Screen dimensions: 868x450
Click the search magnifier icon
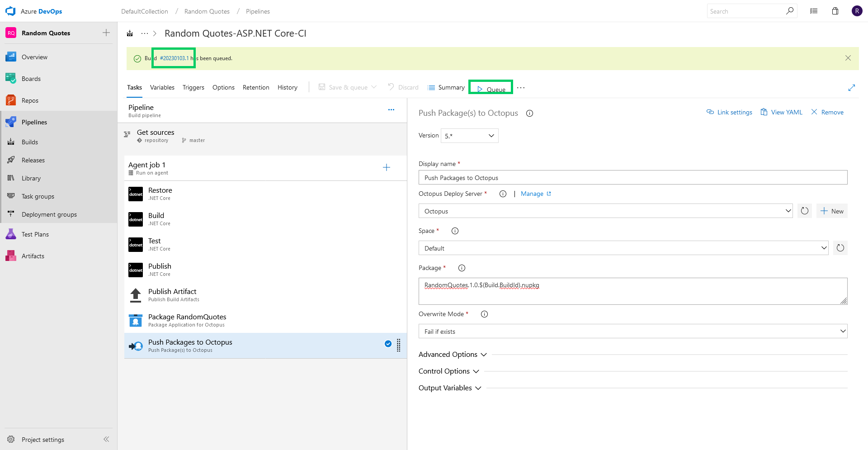[789, 11]
